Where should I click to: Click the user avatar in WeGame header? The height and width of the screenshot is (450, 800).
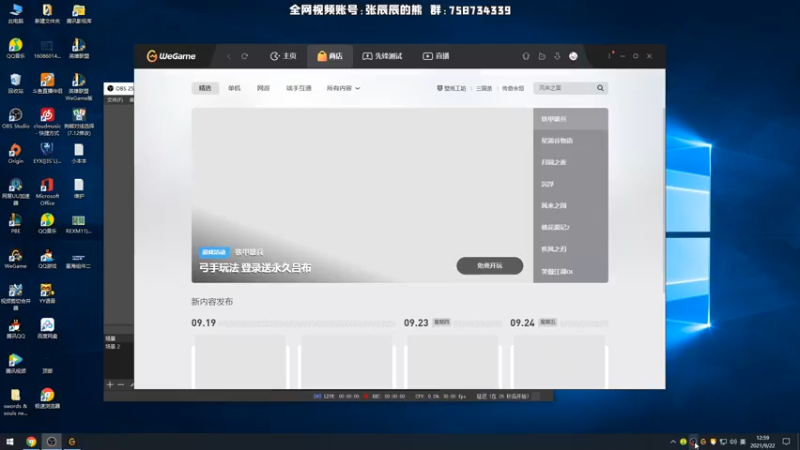573,56
